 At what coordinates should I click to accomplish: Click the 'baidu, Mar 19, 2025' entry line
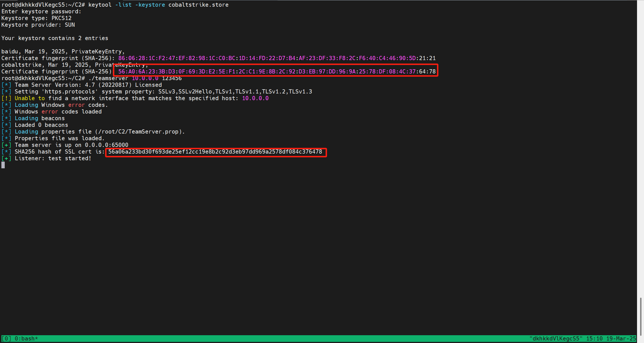pos(63,51)
